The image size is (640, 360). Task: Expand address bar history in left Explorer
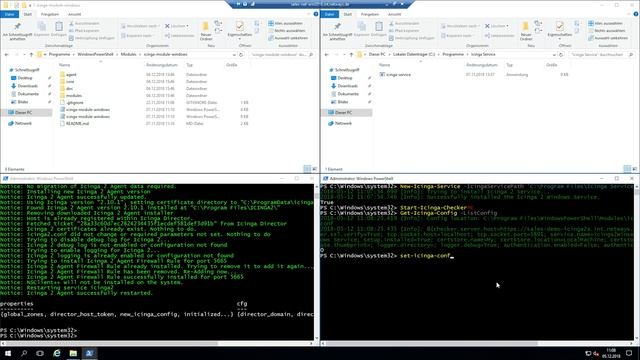click(234, 55)
